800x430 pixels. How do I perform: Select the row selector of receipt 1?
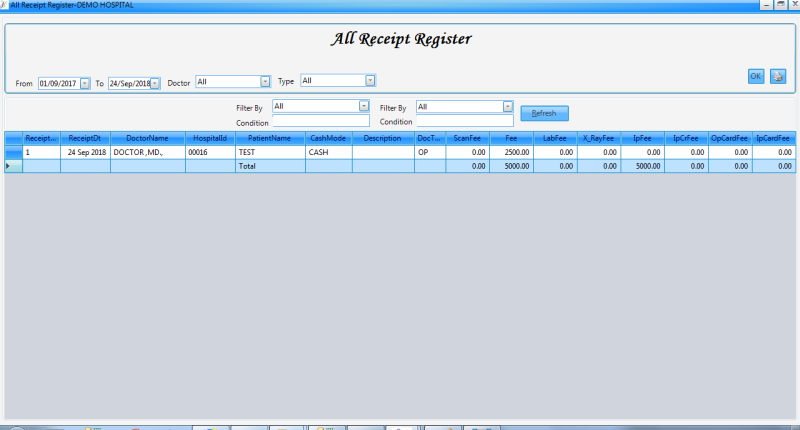[13, 152]
